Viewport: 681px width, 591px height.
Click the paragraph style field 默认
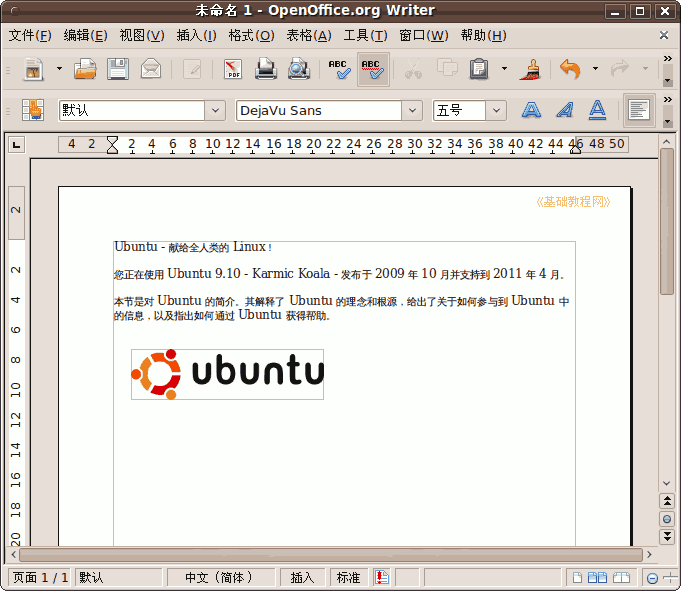(x=131, y=110)
